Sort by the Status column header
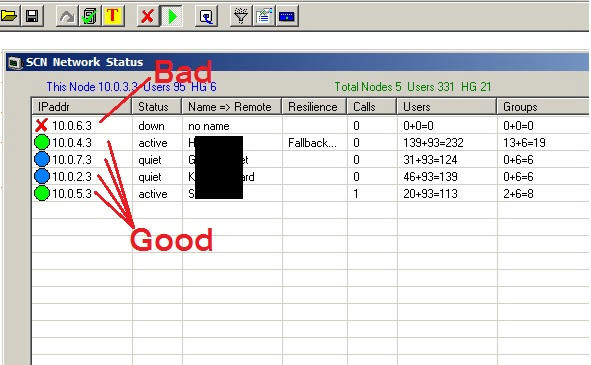This screenshot has height=365, width=591. (157, 107)
